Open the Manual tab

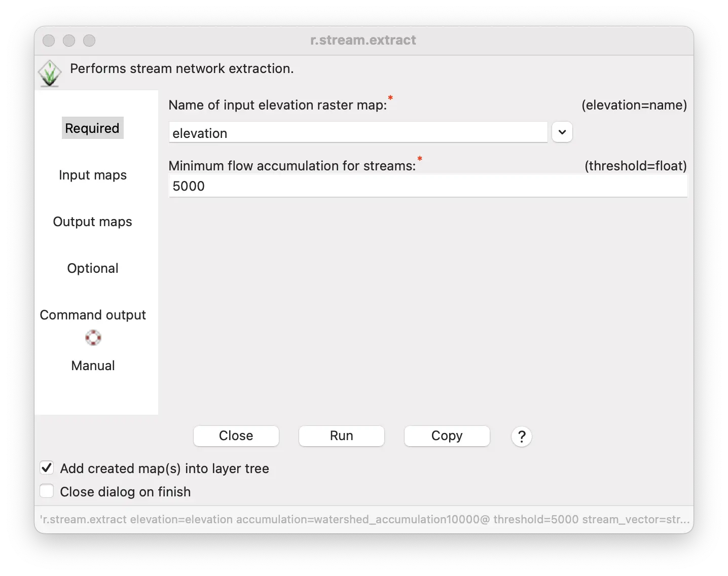(x=93, y=366)
